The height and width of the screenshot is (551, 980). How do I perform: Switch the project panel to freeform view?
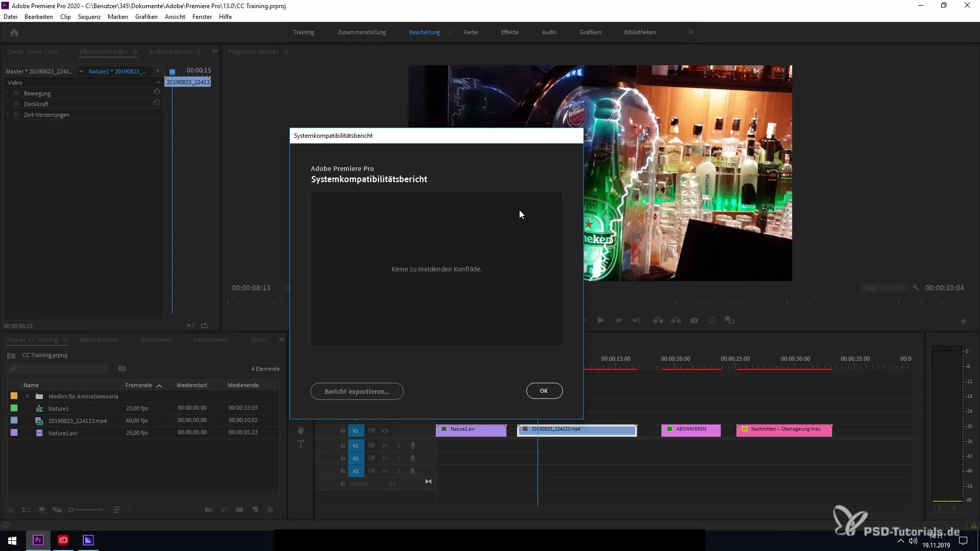pyautogui.click(x=57, y=510)
